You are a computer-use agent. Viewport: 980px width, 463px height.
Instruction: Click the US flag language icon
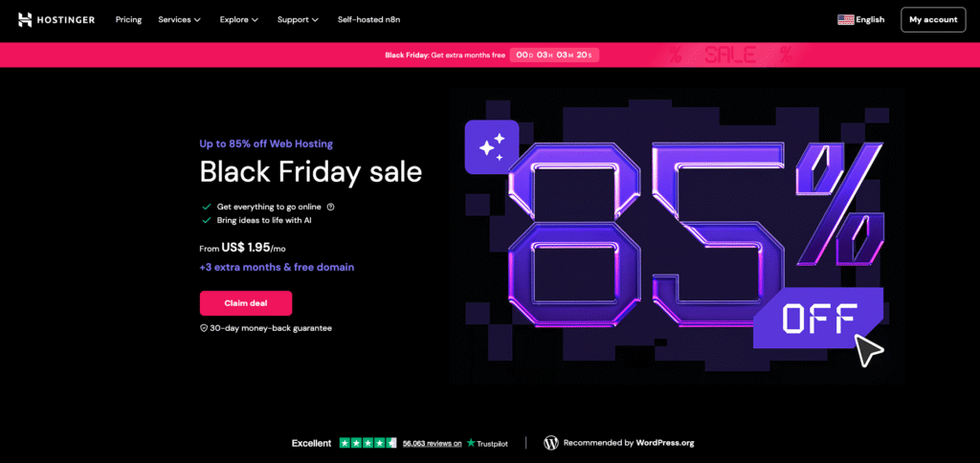(845, 19)
